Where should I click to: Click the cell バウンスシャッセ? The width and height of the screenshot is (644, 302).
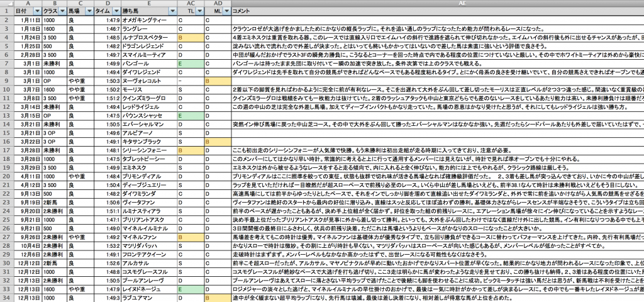coord(150,116)
